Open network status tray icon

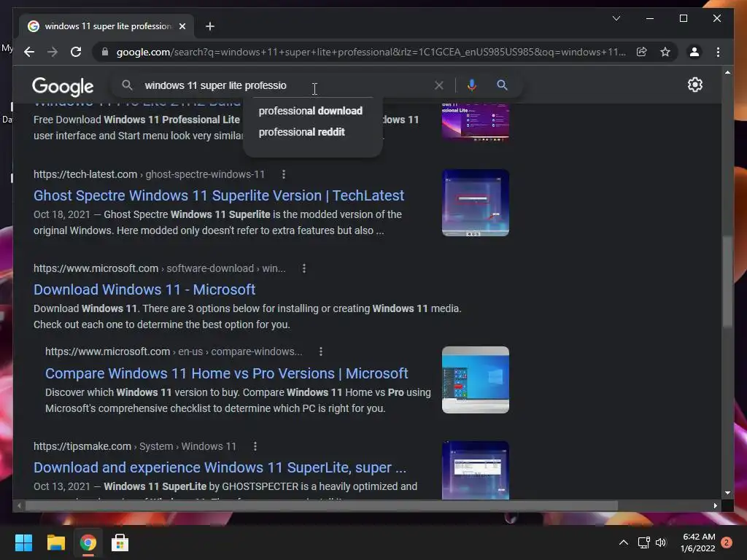click(x=643, y=542)
